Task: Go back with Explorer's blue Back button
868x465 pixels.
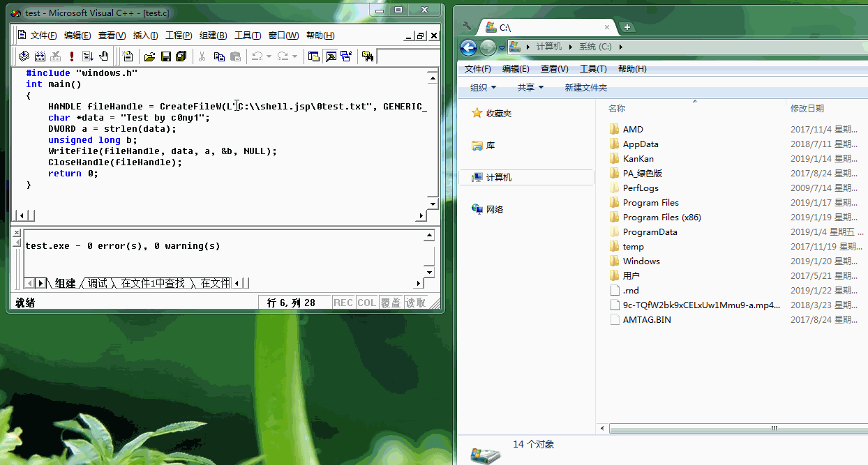Action: click(468, 47)
